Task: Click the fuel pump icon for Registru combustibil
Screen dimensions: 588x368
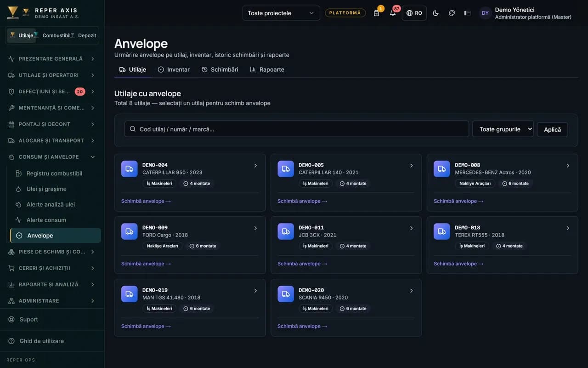Action: pos(18,173)
